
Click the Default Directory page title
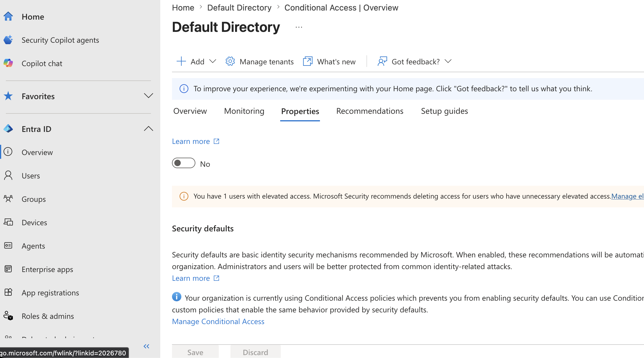pyautogui.click(x=226, y=27)
